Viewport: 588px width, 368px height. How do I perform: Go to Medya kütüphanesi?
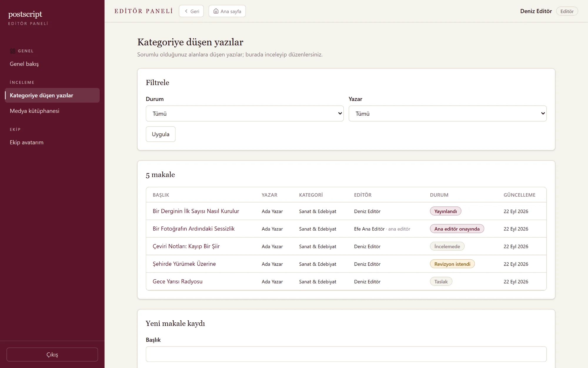[x=34, y=111]
